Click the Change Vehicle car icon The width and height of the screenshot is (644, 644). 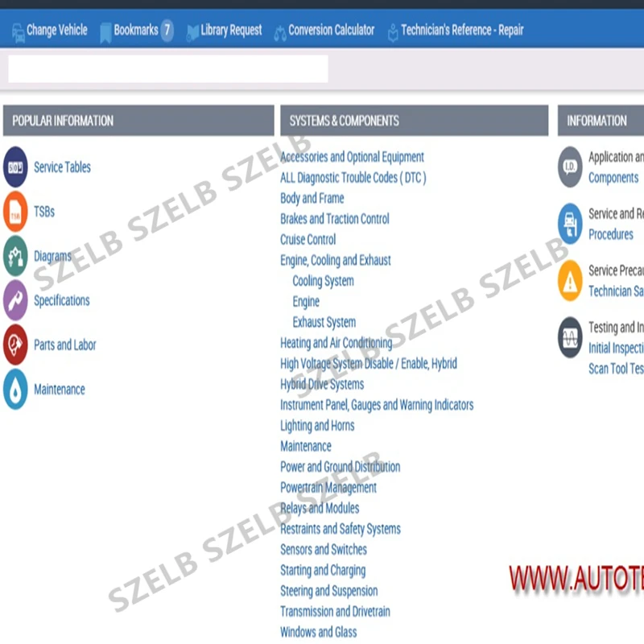point(18,32)
